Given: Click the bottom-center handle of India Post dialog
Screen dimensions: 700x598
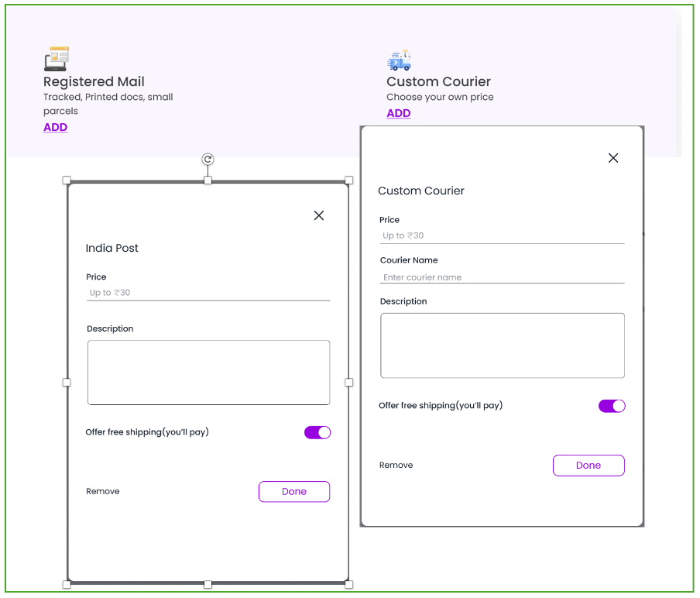Looking at the screenshot, I should tap(208, 585).
